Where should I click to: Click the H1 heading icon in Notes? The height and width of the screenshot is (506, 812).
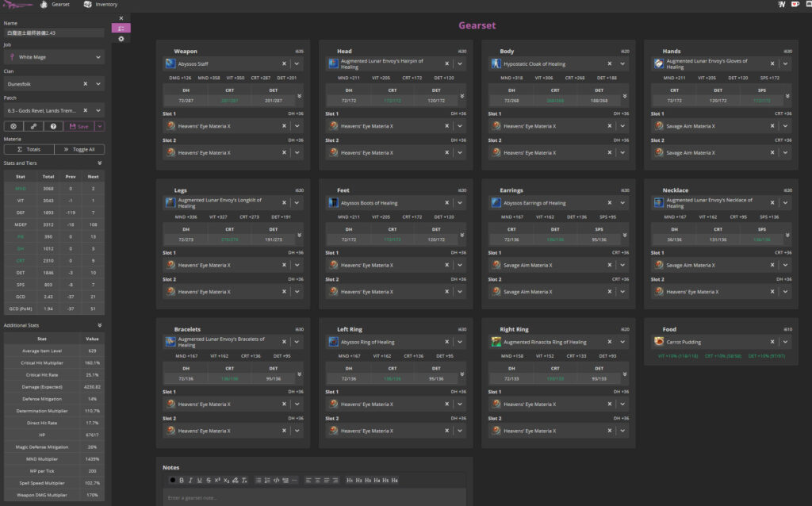coord(350,480)
